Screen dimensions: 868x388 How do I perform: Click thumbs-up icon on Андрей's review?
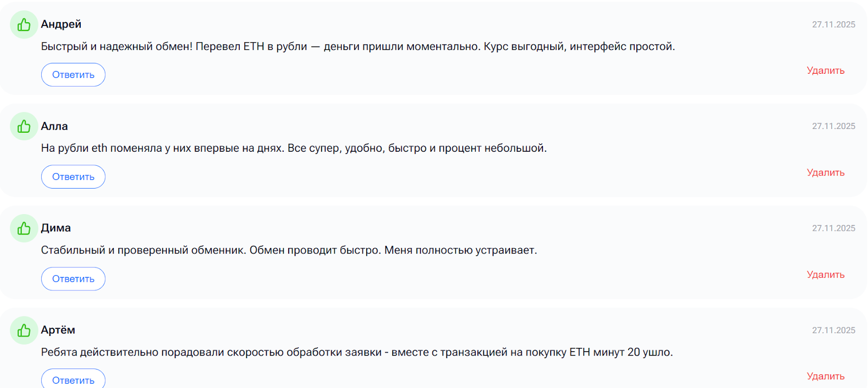click(24, 25)
